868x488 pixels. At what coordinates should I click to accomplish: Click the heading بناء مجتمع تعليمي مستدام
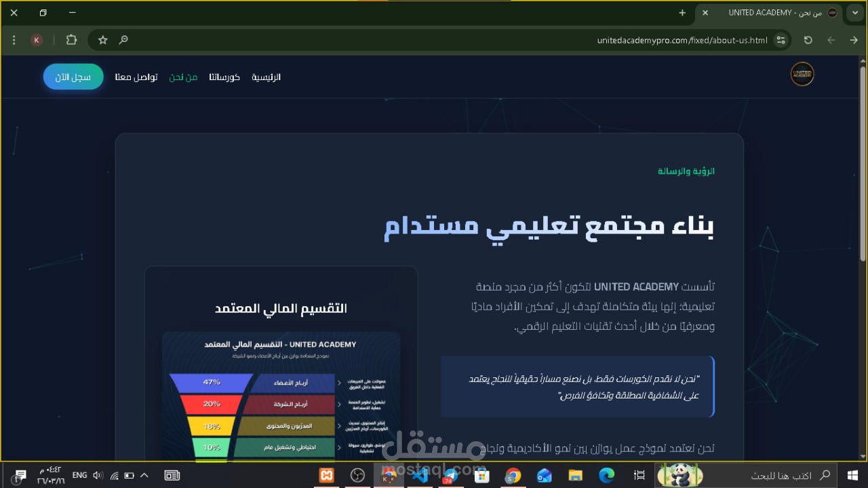549,226
